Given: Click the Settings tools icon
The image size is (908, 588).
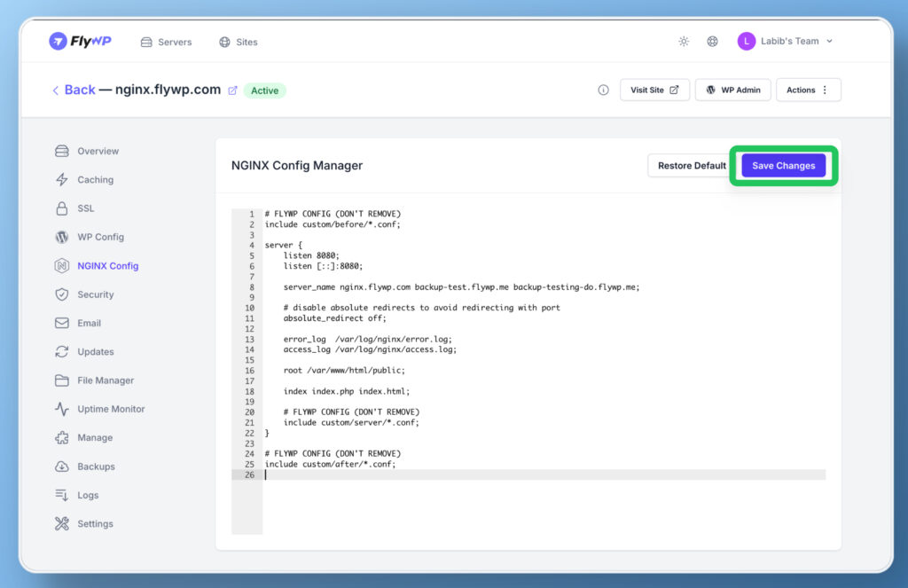Looking at the screenshot, I should [x=62, y=523].
